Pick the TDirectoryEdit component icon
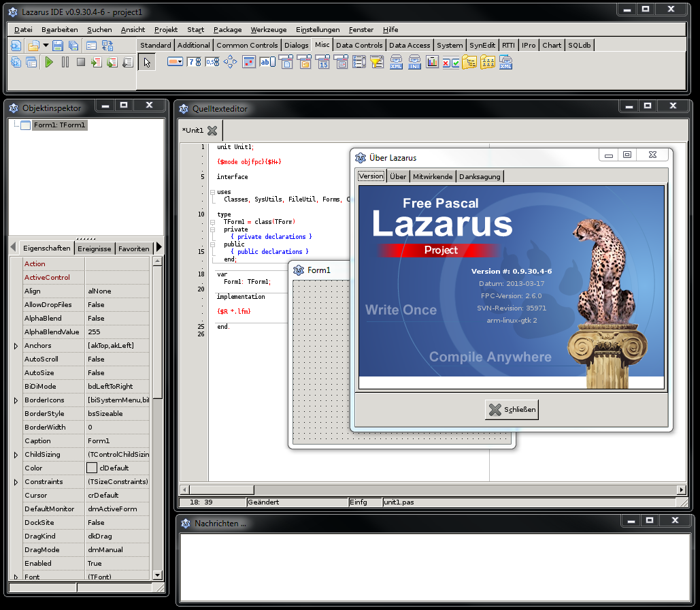The height and width of the screenshot is (610, 700). pos(305,62)
